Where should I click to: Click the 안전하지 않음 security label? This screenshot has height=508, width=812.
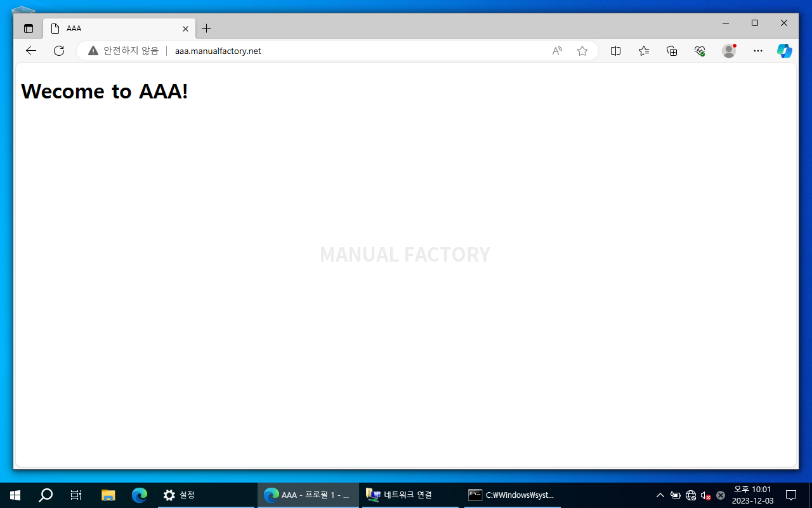pos(131,51)
